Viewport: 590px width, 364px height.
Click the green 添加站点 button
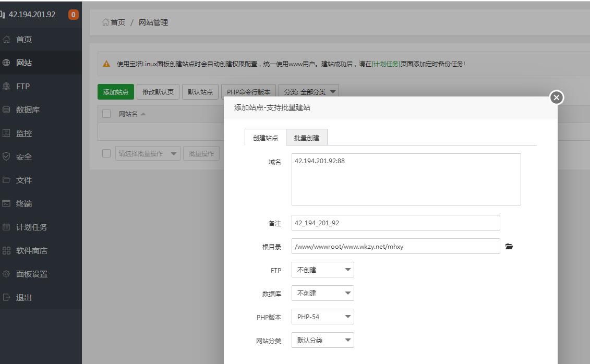116,92
